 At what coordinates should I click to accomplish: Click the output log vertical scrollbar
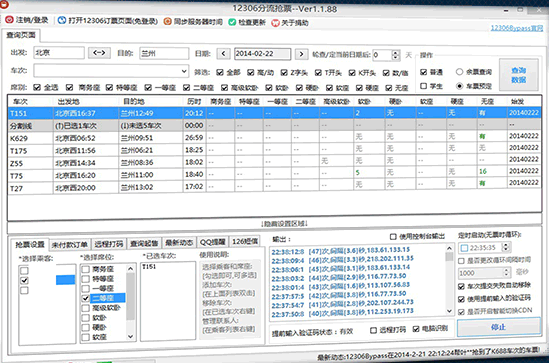coord(450,280)
